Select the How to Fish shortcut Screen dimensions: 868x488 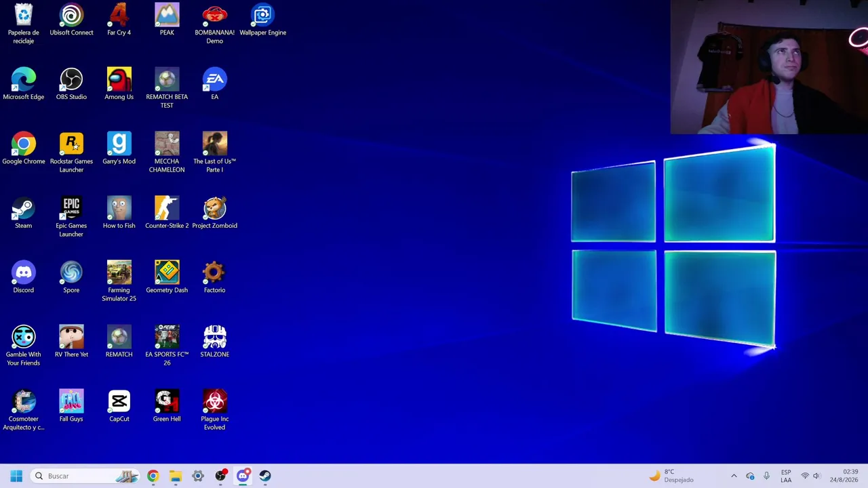tap(119, 213)
